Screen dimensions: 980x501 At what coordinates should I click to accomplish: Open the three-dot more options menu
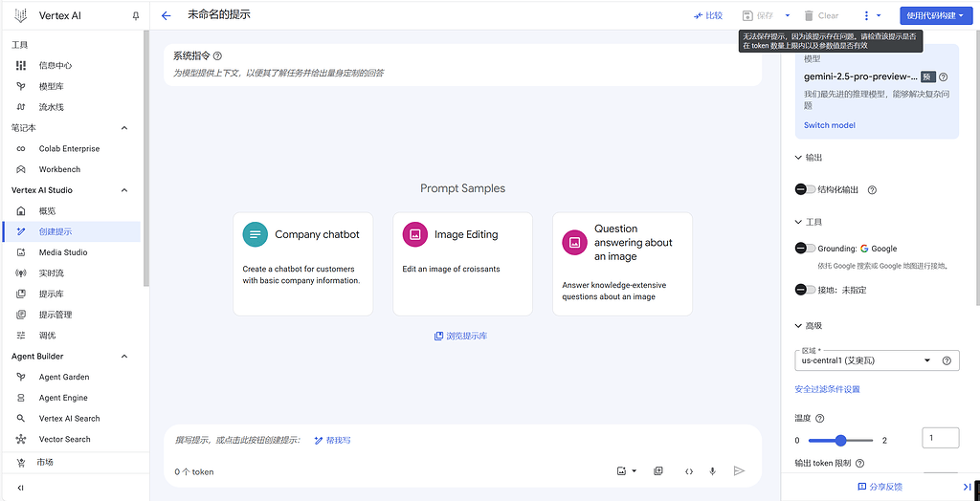point(866,15)
